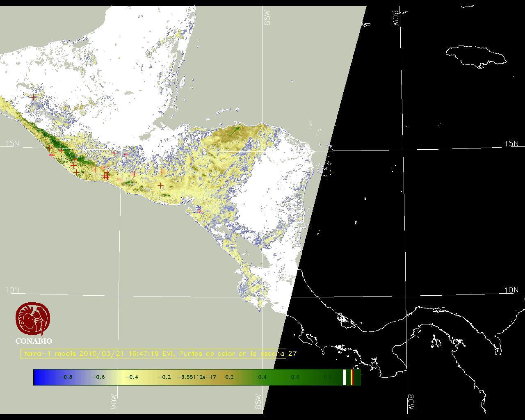Pick the -0.8 value on the colorbar

(x=66, y=377)
